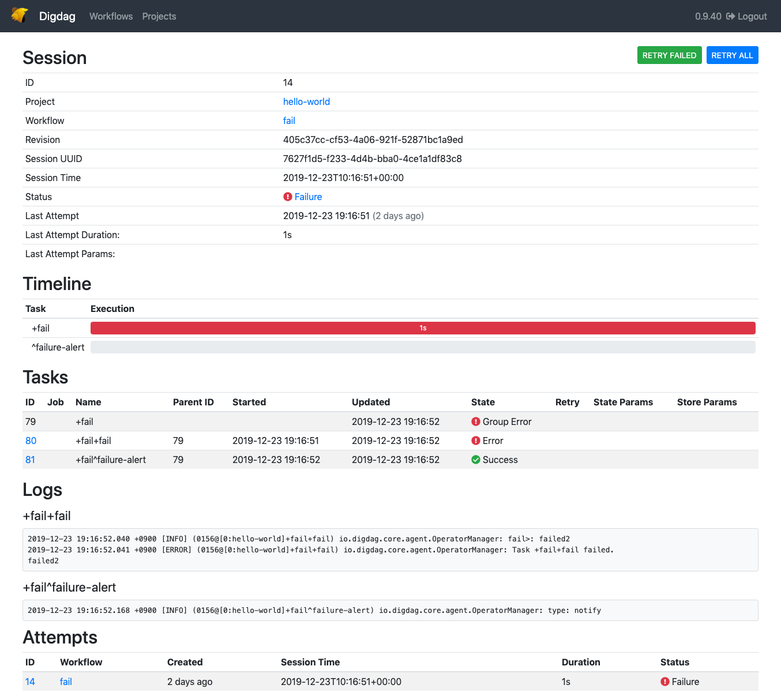Click the Group Error icon for task +fail
The width and height of the screenshot is (781, 700).
(475, 421)
